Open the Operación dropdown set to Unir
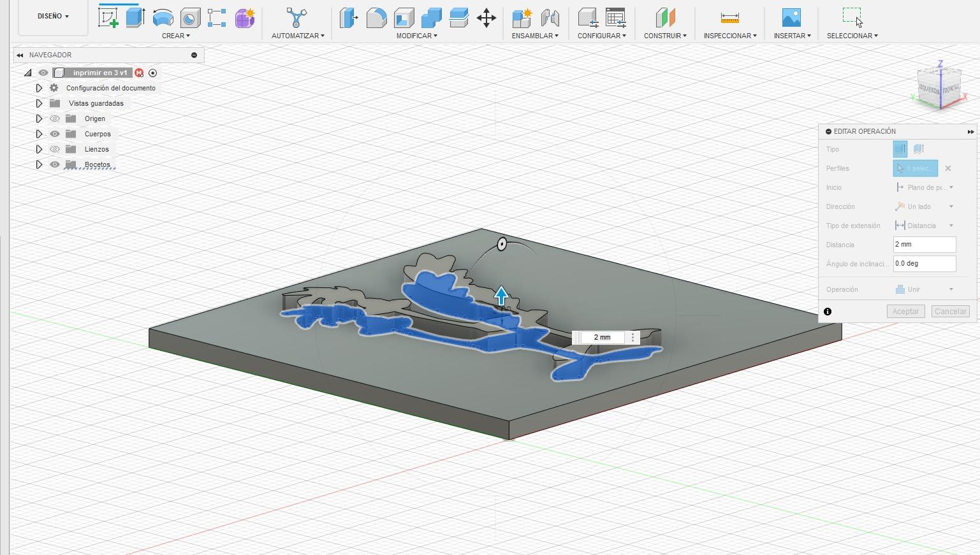 [x=924, y=289]
